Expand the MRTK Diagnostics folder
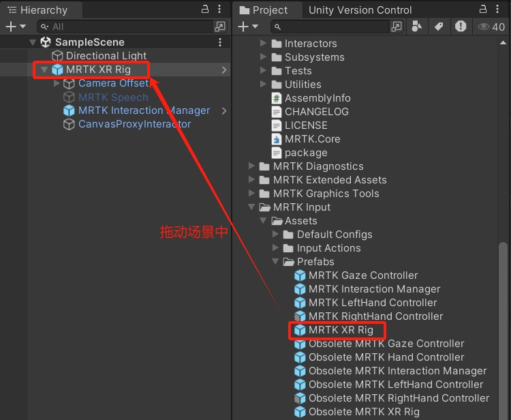 point(252,166)
